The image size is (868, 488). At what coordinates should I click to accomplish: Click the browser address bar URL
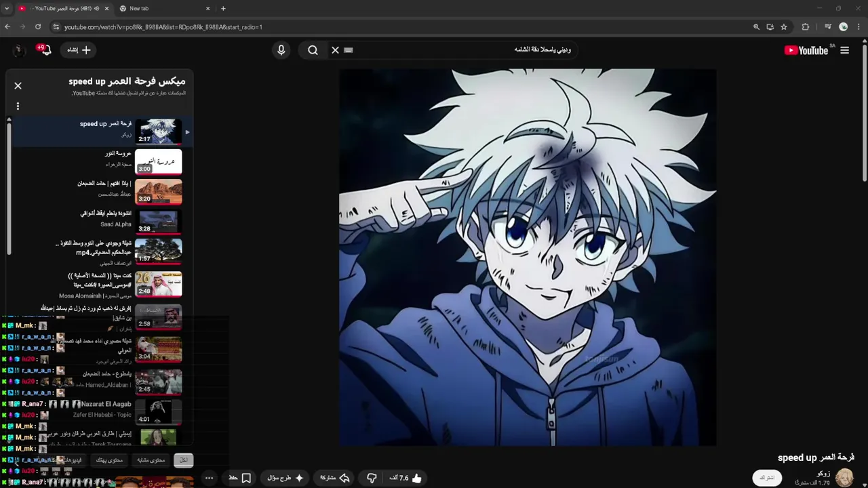[163, 27]
